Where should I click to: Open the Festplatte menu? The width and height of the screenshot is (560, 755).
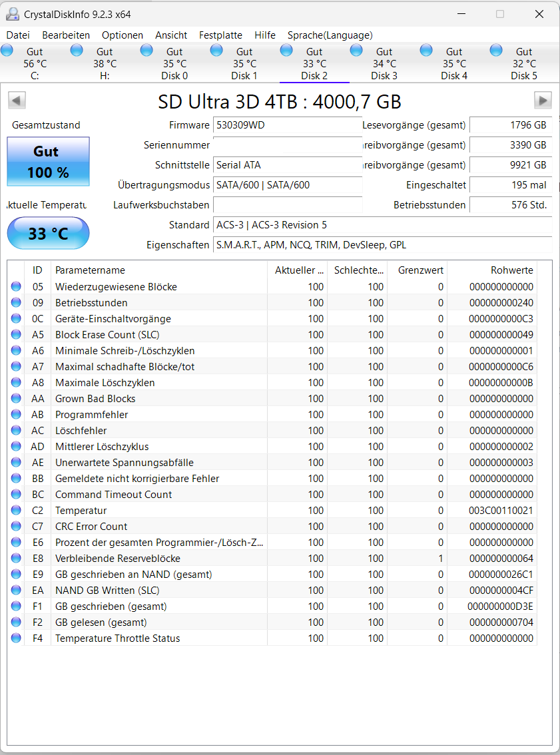[x=220, y=35]
